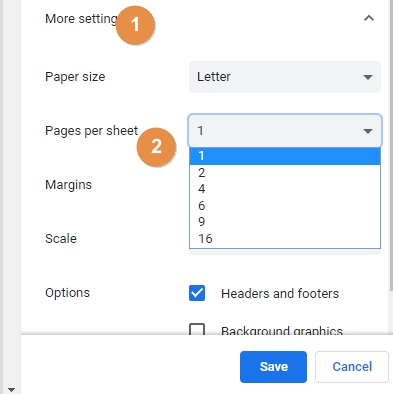Click the Pages per sheet combo box

[x=285, y=131]
